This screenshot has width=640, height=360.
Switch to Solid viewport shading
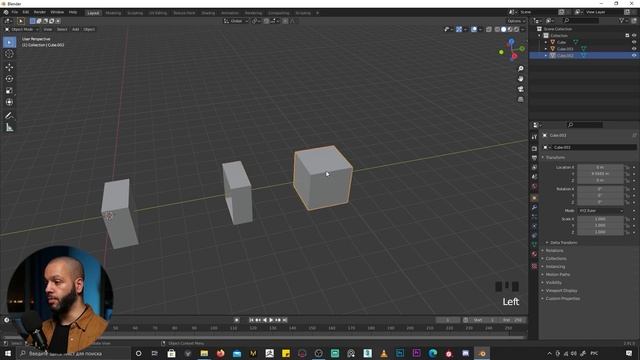pos(504,29)
